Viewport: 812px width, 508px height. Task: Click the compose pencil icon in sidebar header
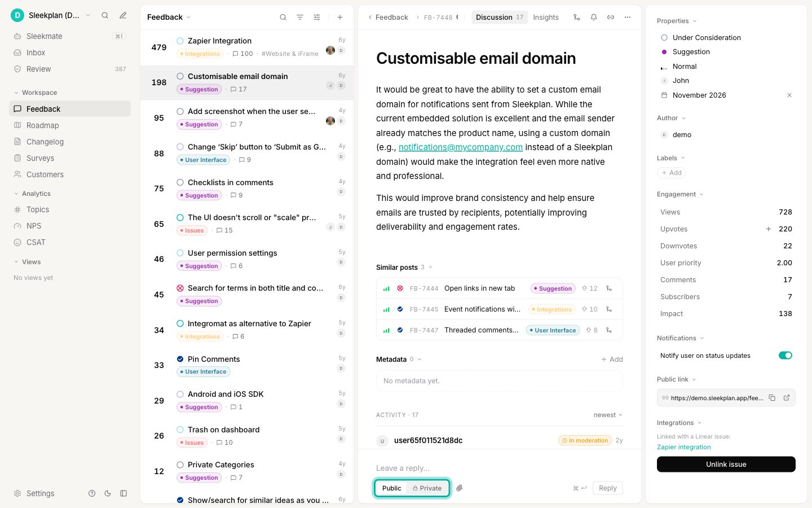123,15
